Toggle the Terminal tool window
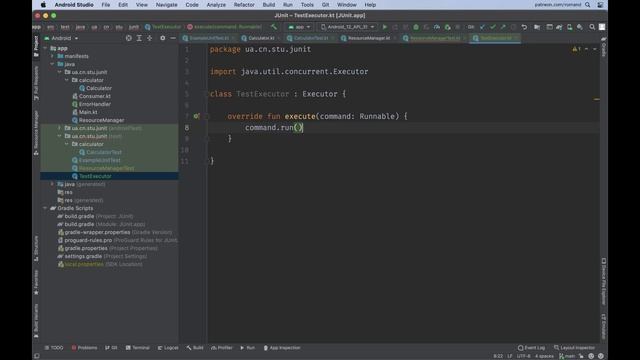This screenshot has height=360, width=640. (x=138, y=348)
